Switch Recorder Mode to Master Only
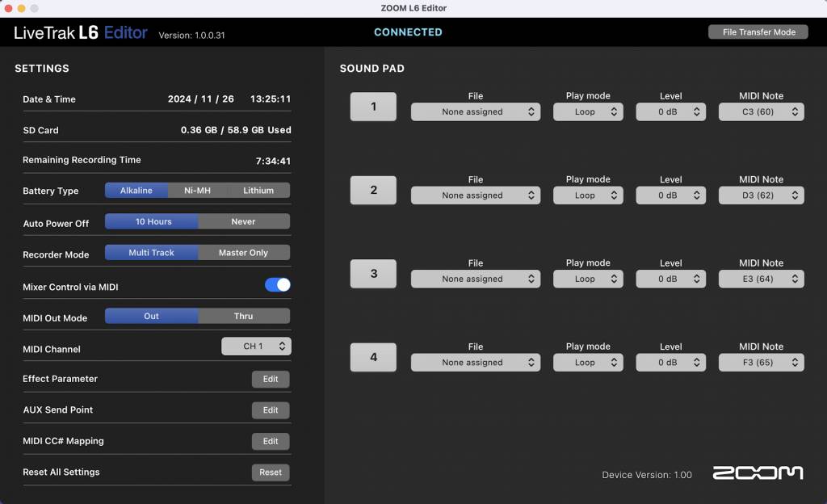Screen dimensions: 827x504 244,252
